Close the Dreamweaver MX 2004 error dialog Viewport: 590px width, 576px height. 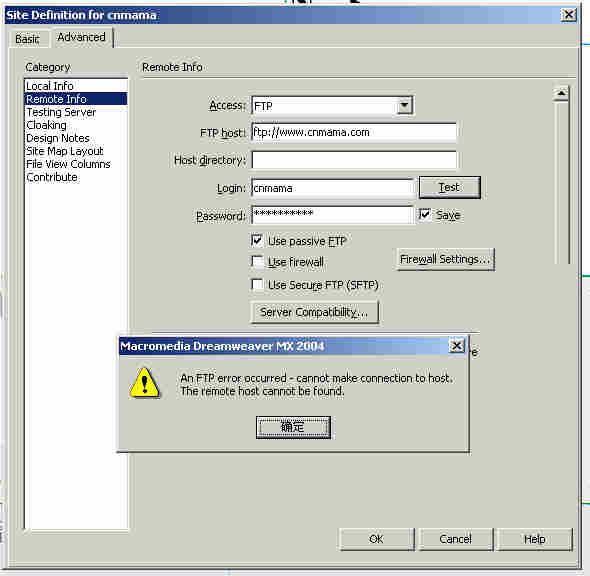pyautogui.click(x=457, y=345)
